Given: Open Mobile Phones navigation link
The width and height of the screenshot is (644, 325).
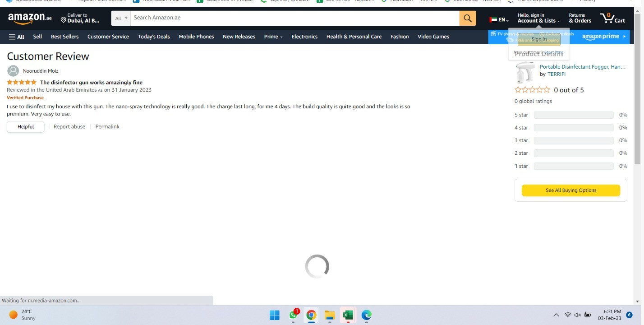Looking at the screenshot, I should click(x=196, y=37).
